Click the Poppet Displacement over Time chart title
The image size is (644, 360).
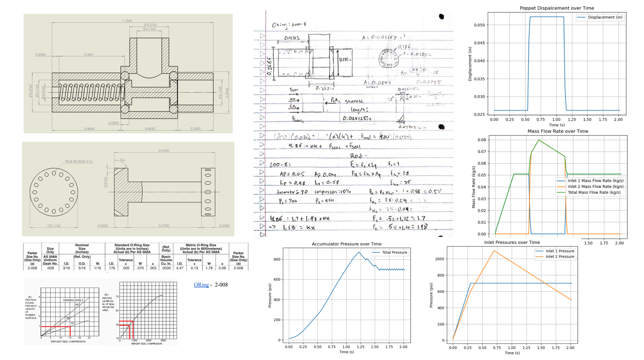(x=556, y=8)
